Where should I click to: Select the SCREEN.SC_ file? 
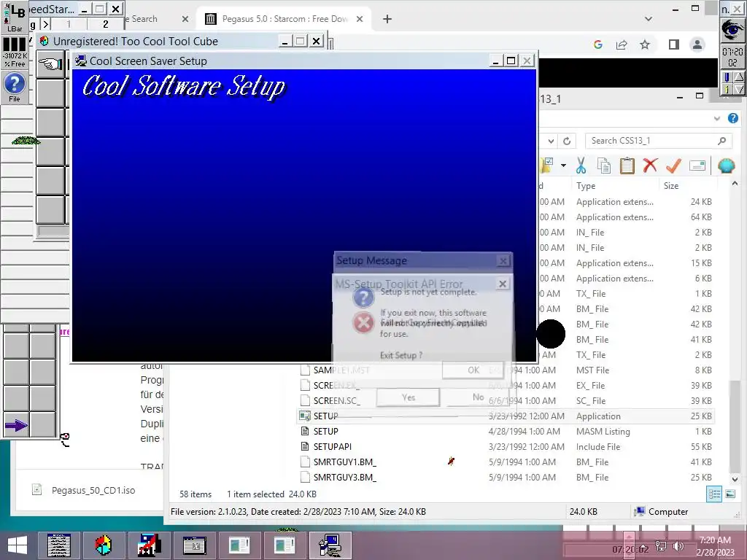coord(505,401)
